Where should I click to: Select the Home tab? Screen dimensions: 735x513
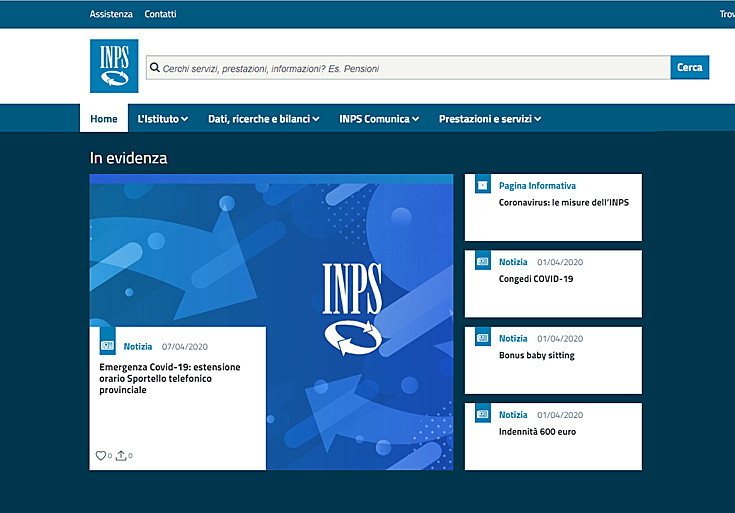point(104,119)
